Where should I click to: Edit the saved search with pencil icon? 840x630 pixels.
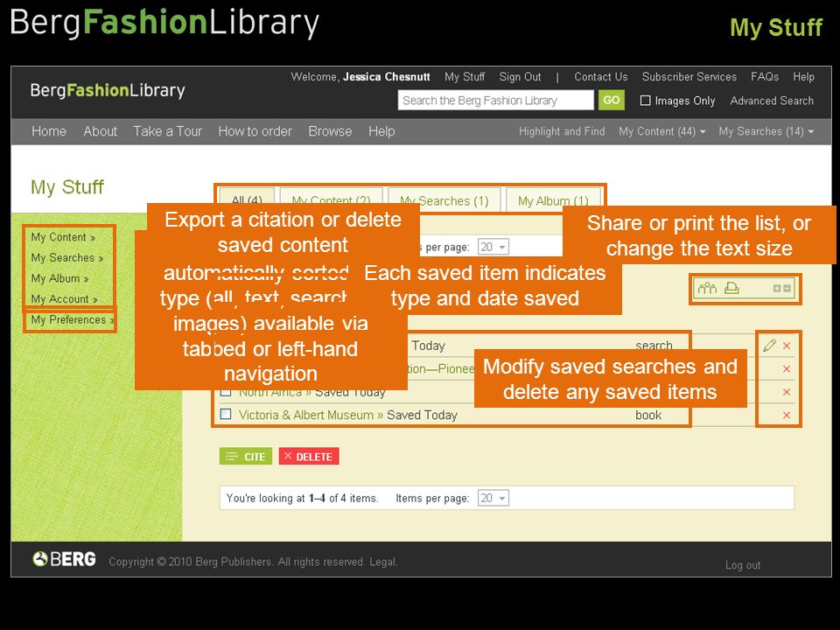pyautogui.click(x=769, y=346)
